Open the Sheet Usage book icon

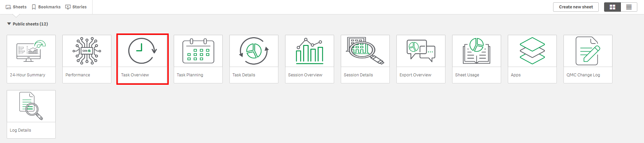477,51
